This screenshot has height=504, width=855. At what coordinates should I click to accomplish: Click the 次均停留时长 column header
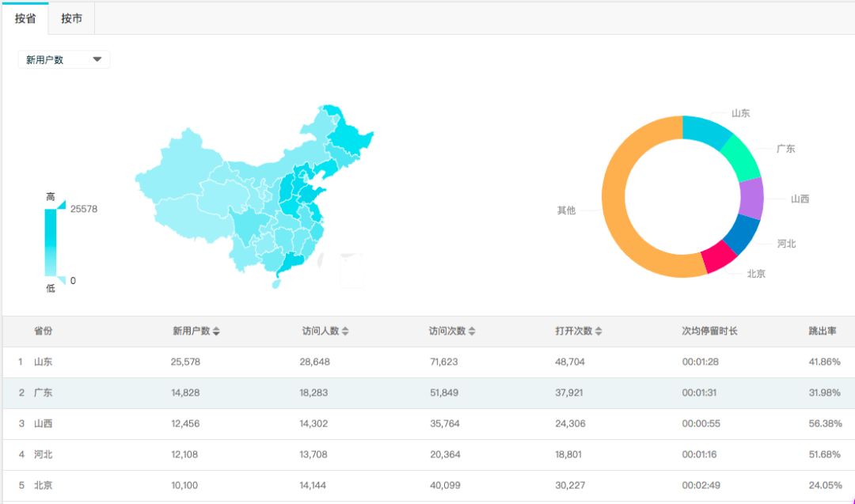click(x=709, y=331)
